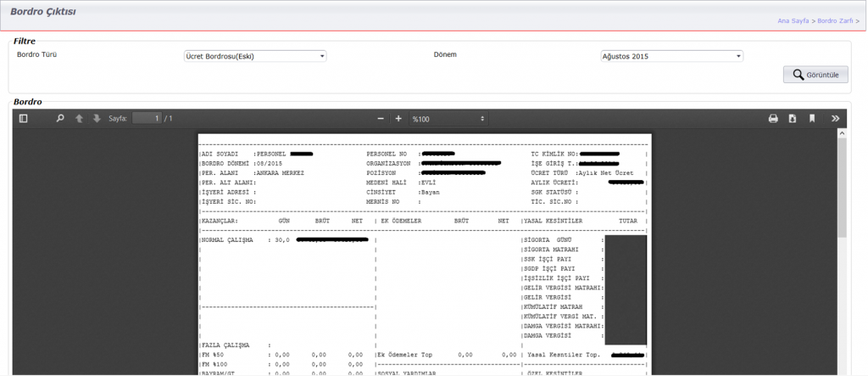
Task: Open find-in-document search icon
Action: pyautogui.click(x=60, y=119)
